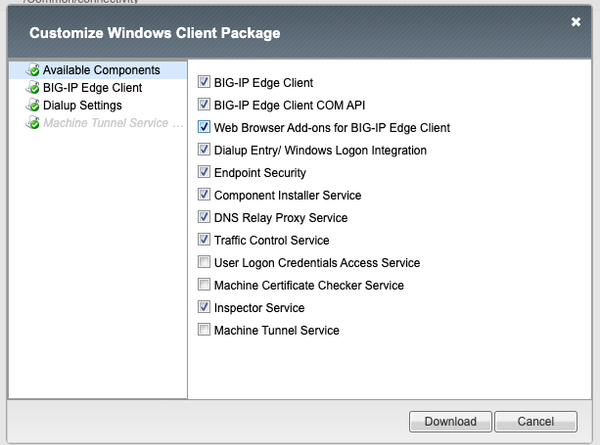
Task: Click the green icon beside Dialup Settings
Action: [33, 106]
